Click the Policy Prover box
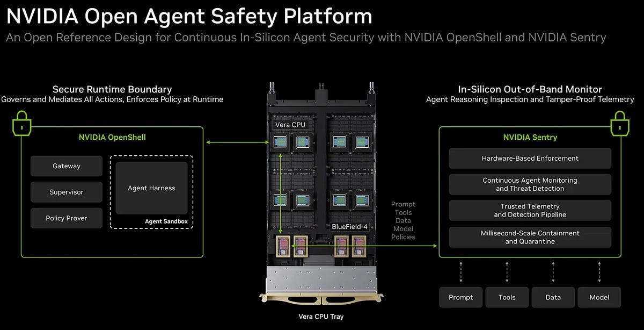The image size is (644, 330). [67, 218]
